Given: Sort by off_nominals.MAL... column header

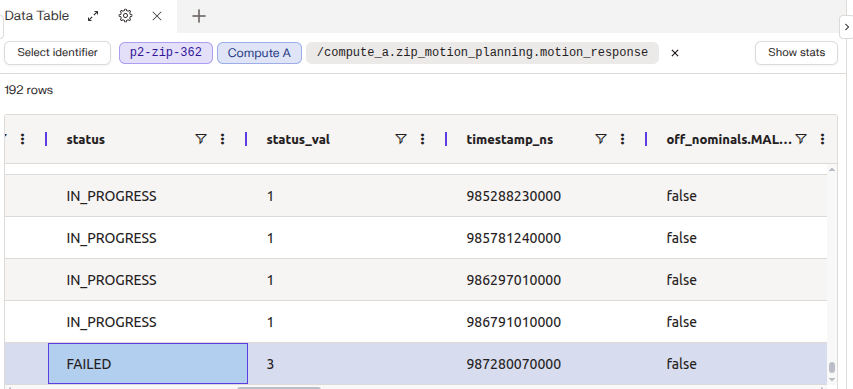Looking at the screenshot, I should pos(729,140).
